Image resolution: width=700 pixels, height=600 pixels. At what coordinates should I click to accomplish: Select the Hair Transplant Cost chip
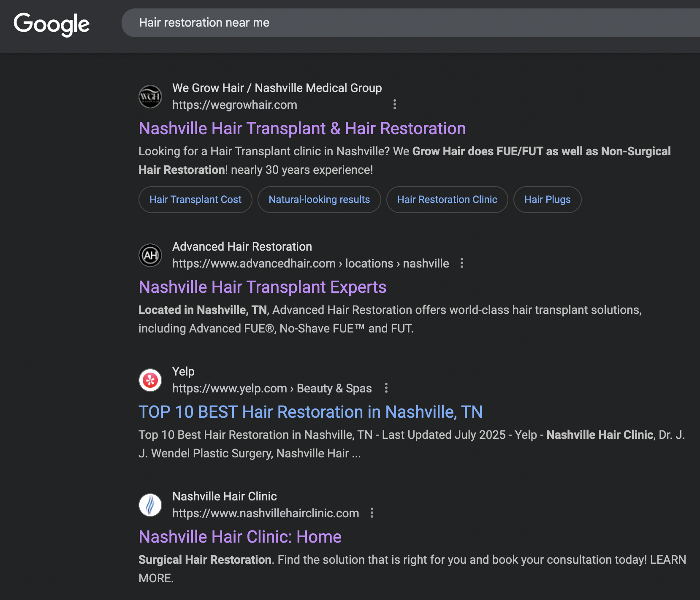[195, 200]
